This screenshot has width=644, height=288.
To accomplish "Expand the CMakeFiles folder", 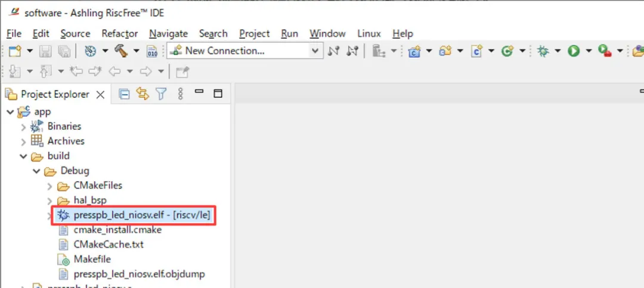I will (x=49, y=186).
